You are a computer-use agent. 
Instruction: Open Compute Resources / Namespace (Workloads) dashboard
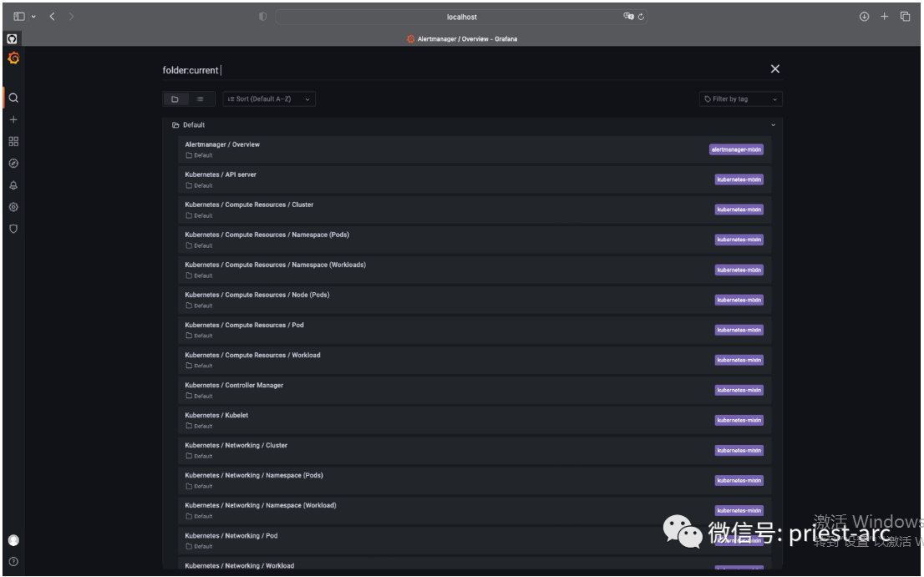point(475,270)
